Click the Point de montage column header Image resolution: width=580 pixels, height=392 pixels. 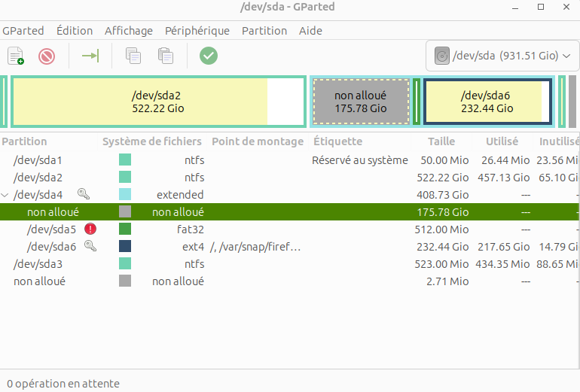click(x=258, y=141)
